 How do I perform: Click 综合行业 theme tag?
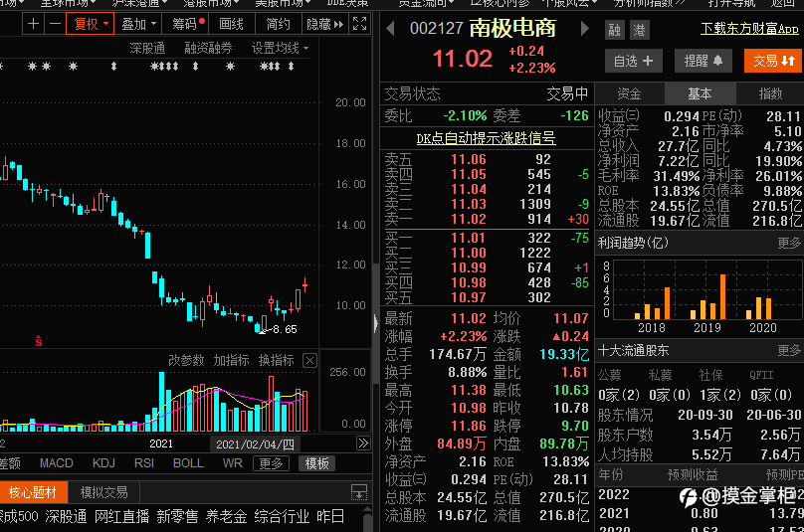282,516
